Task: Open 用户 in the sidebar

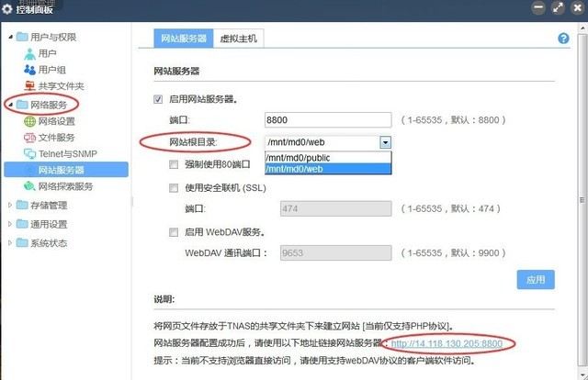Action: (47, 53)
